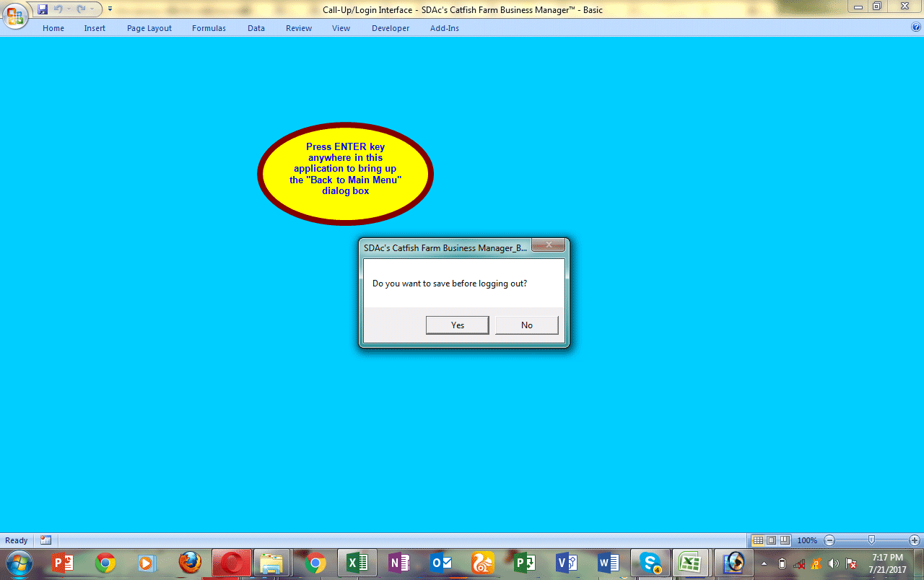Open the Developer tab
The height and width of the screenshot is (580, 924).
click(x=391, y=28)
